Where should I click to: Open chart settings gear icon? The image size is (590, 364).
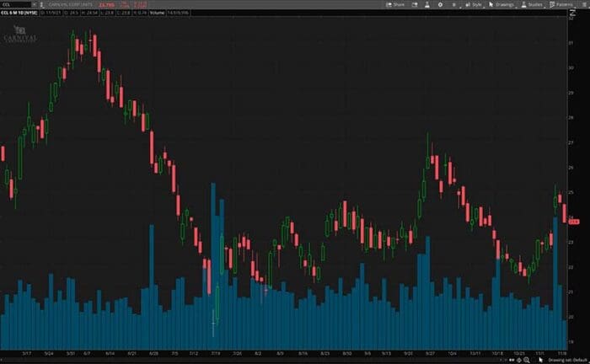pos(440,4)
